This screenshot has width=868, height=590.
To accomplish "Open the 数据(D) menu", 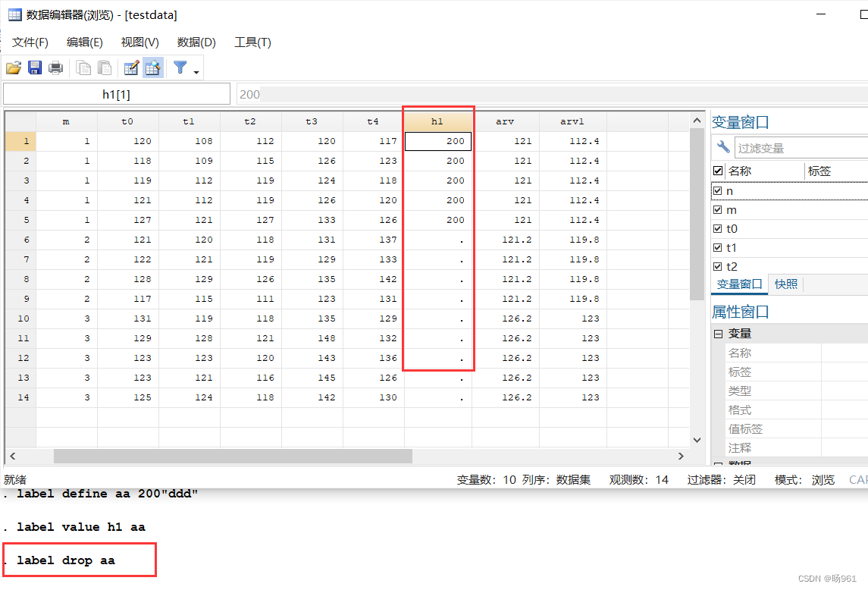I will [x=196, y=42].
